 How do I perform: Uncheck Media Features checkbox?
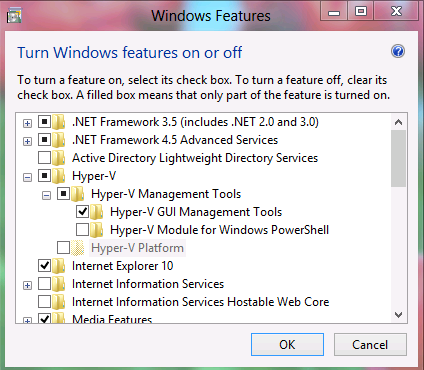(44, 318)
